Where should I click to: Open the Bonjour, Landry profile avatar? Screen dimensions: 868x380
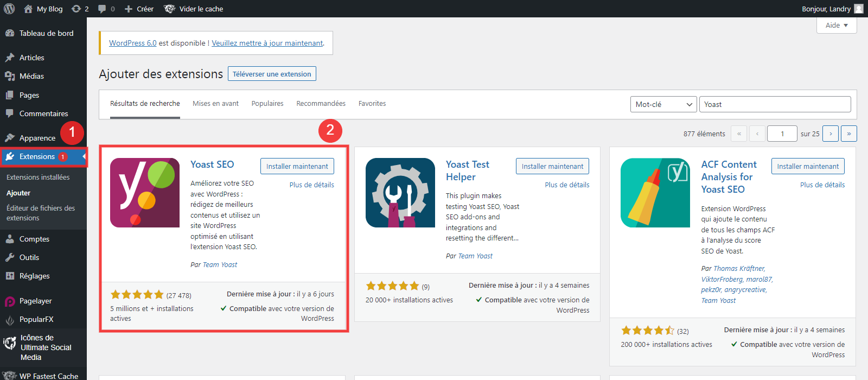pos(858,9)
